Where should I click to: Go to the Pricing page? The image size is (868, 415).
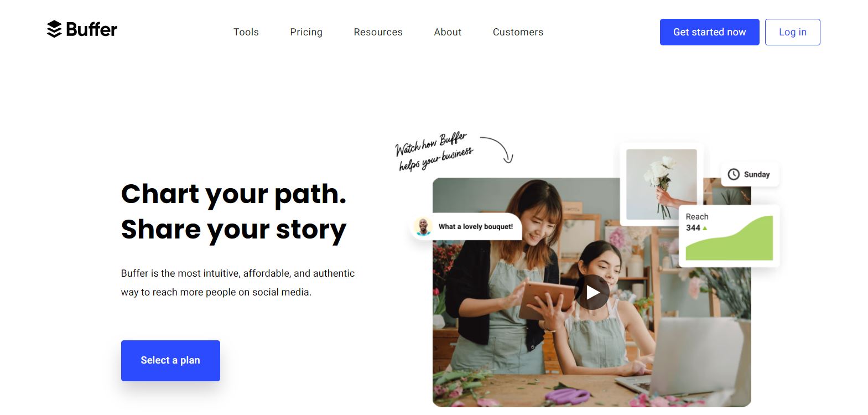(306, 32)
